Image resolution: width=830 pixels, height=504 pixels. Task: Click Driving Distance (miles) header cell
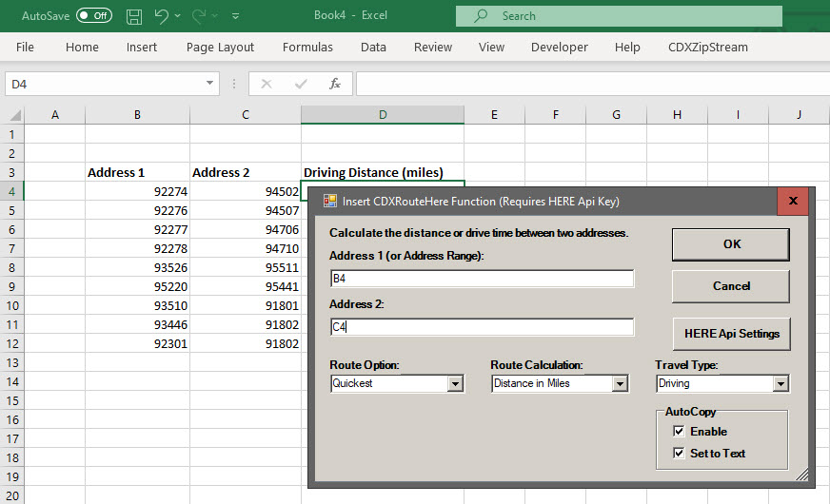pyautogui.click(x=383, y=172)
